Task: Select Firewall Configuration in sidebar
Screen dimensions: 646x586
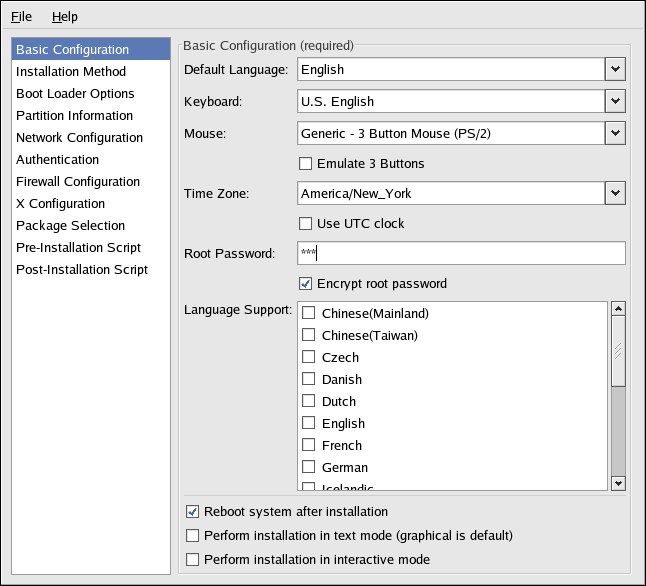Action: point(78,182)
